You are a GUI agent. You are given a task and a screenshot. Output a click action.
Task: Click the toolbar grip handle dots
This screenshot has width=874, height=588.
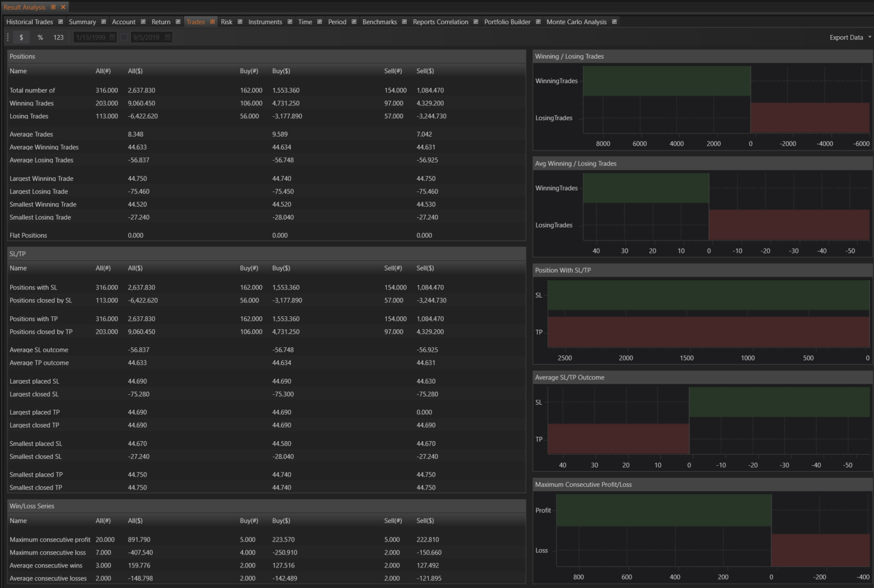(8, 37)
